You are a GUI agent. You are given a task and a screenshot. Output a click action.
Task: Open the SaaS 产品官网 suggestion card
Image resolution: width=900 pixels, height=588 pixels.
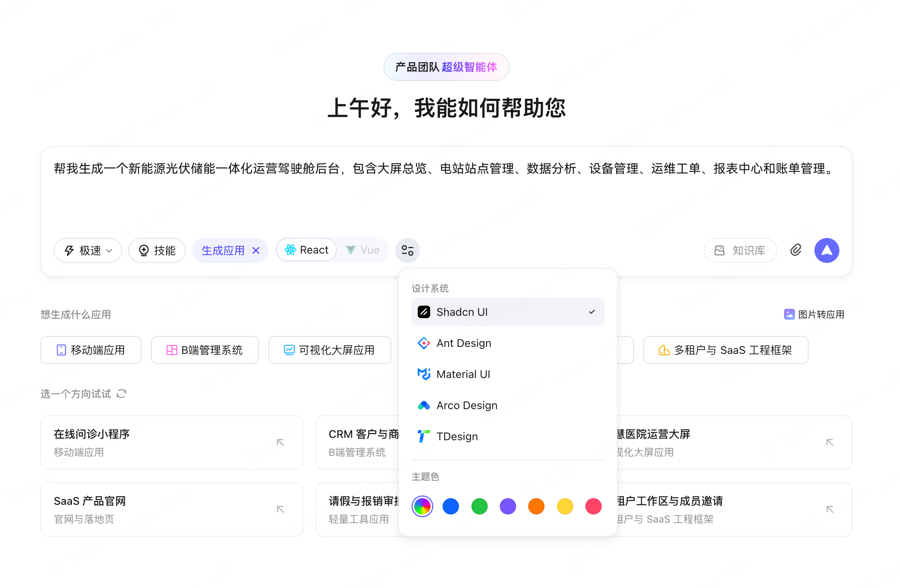click(x=172, y=509)
